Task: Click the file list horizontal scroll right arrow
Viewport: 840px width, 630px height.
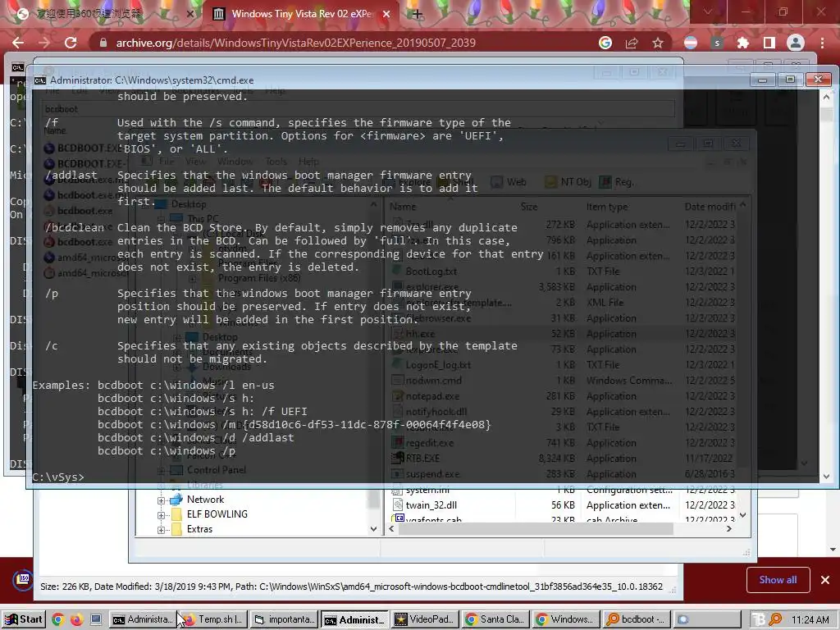Action: [x=728, y=529]
